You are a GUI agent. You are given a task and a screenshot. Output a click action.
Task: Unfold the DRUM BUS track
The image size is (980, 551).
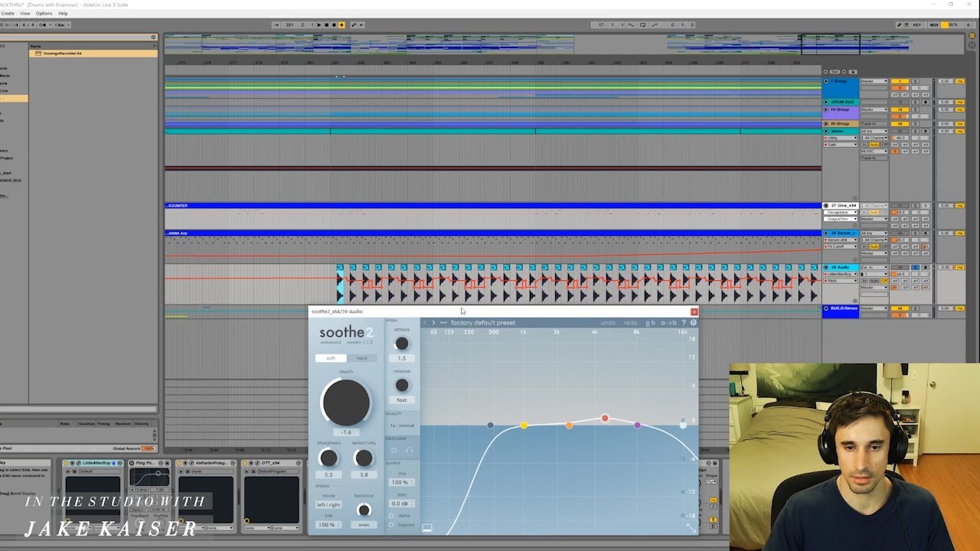pos(826,102)
